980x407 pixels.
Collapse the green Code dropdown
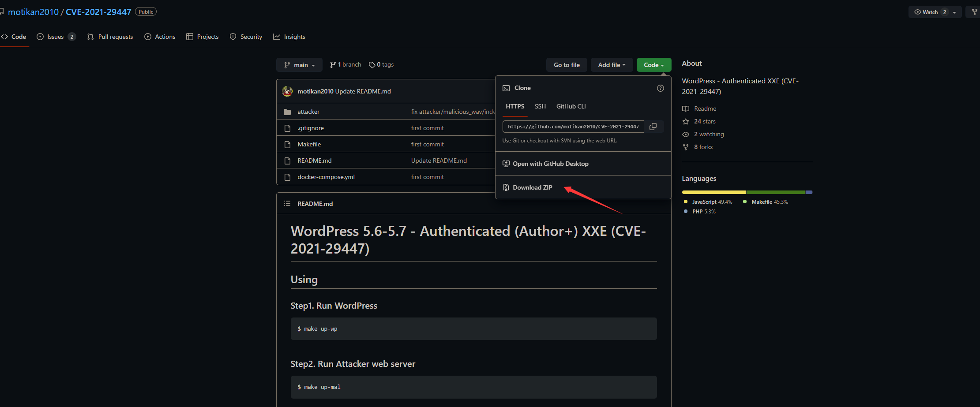654,65
